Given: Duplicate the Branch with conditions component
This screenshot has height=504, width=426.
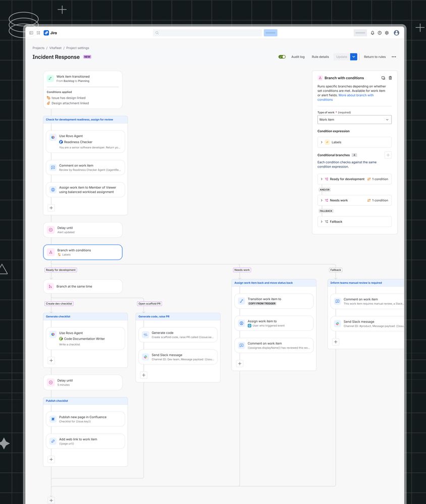Looking at the screenshot, I should (383, 78).
